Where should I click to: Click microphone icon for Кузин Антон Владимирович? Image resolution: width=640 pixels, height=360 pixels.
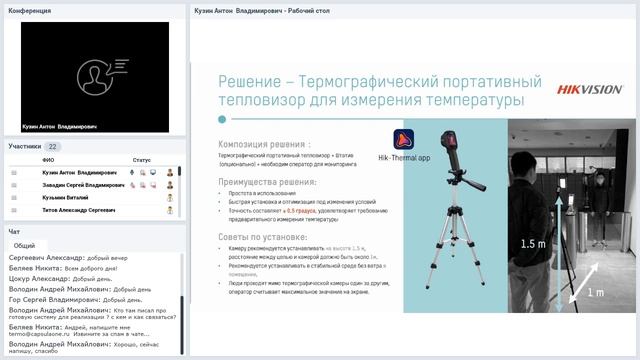click(x=132, y=173)
